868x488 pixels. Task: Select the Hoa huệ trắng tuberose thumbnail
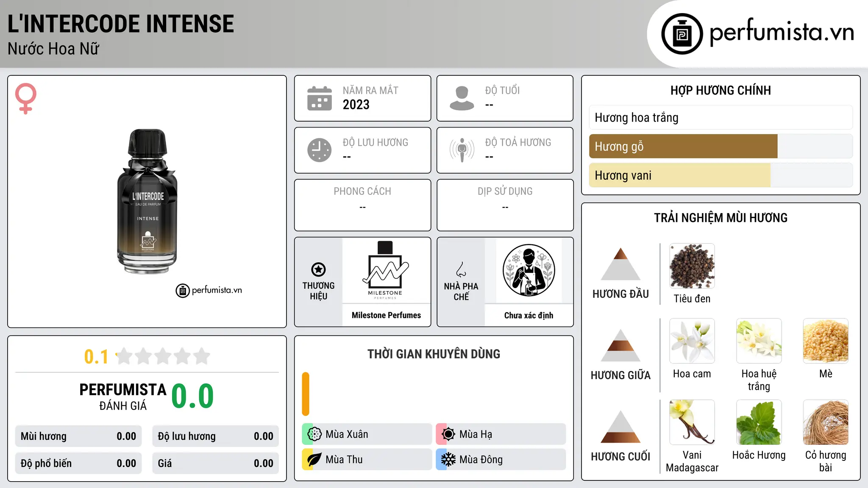coord(759,341)
